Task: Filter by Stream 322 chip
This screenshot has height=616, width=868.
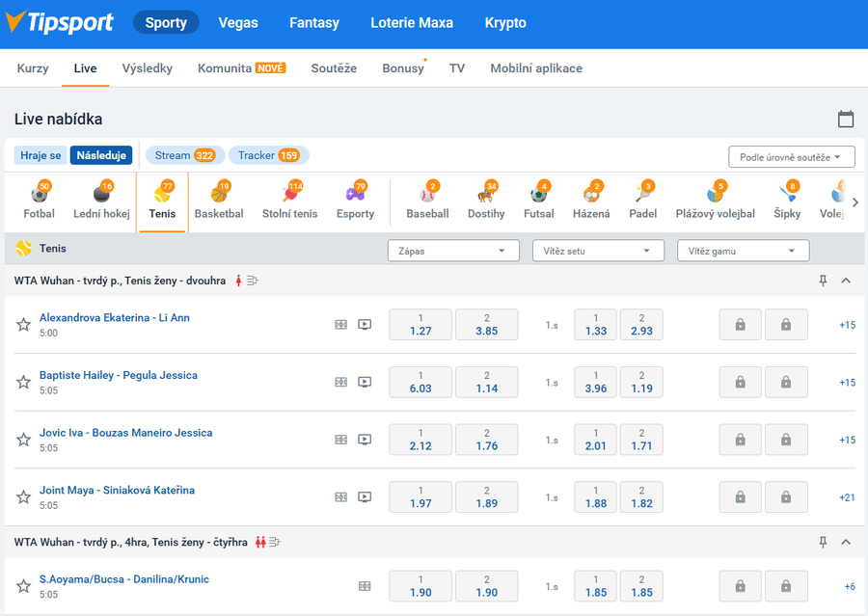Action: tap(184, 155)
